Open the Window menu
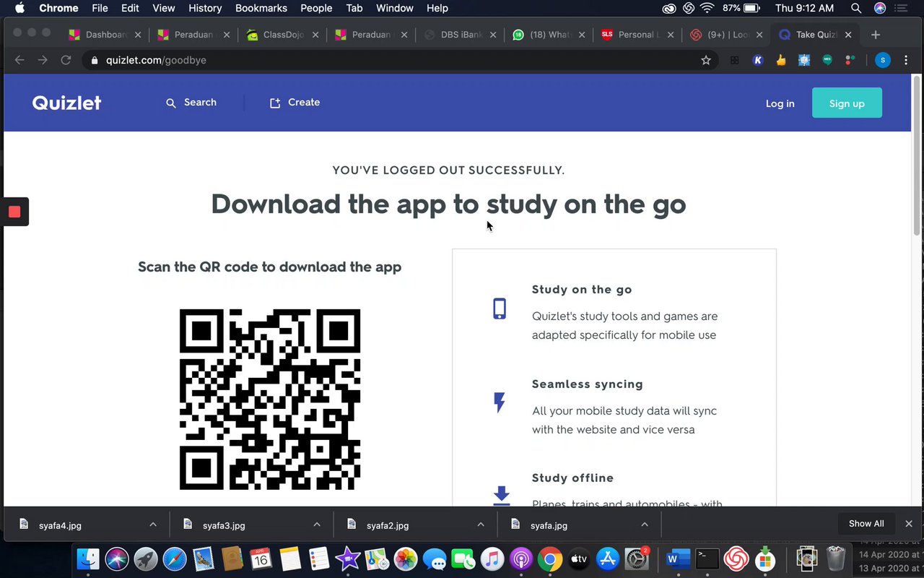The height and width of the screenshot is (578, 924). (395, 8)
